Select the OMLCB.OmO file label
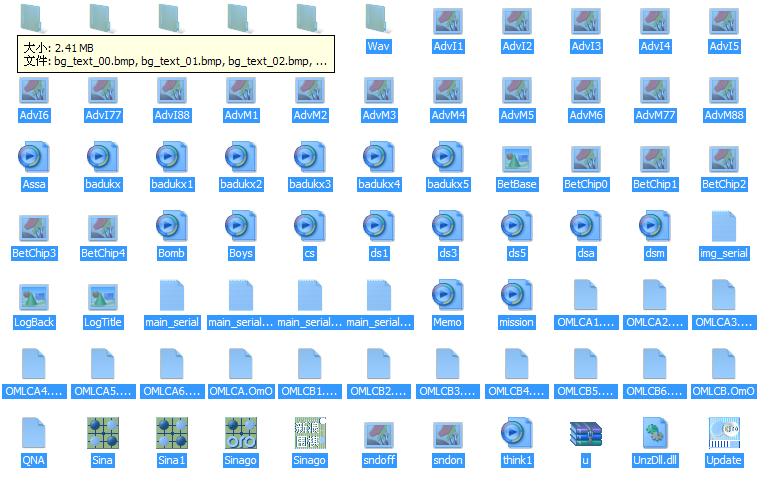The width and height of the screenshot is (771, 485). coord(723,391)
